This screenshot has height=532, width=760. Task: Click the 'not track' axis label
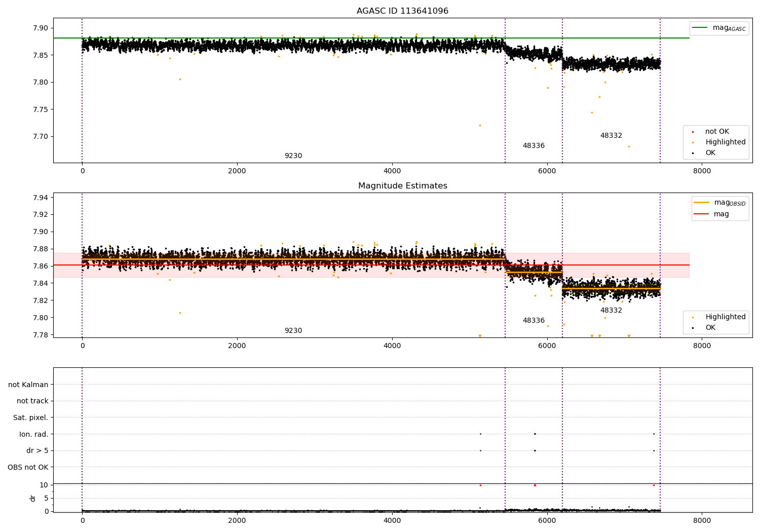pos(32,401)
